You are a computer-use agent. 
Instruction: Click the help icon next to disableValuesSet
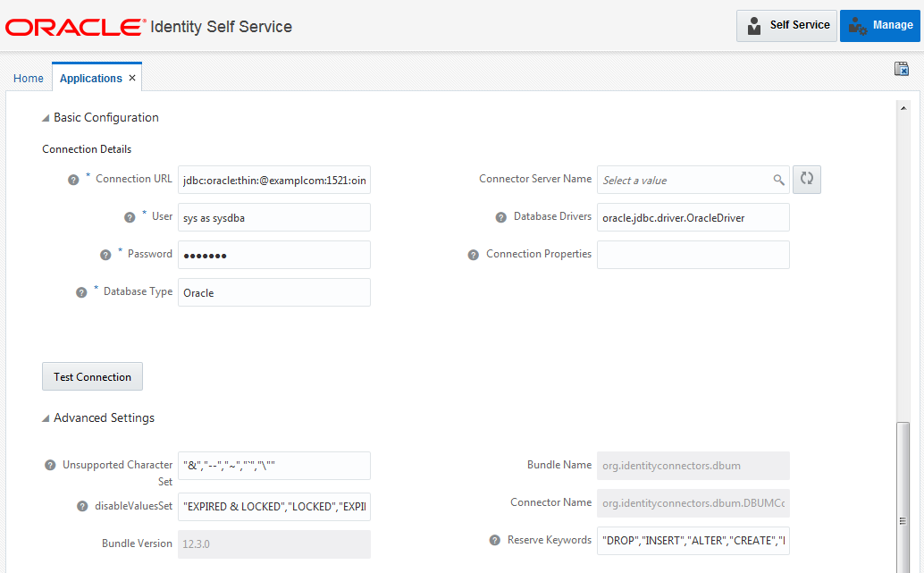pos(81,507)
